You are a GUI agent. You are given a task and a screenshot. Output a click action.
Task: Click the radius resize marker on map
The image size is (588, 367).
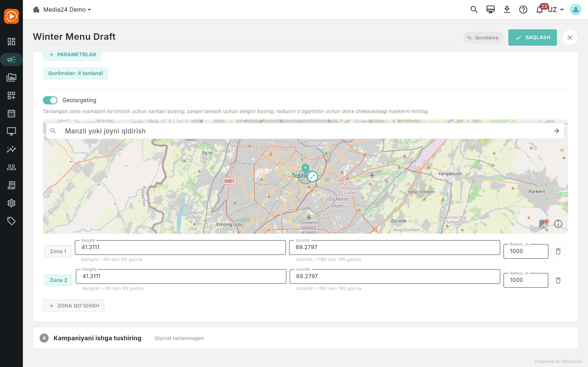(x=312, y=177)
